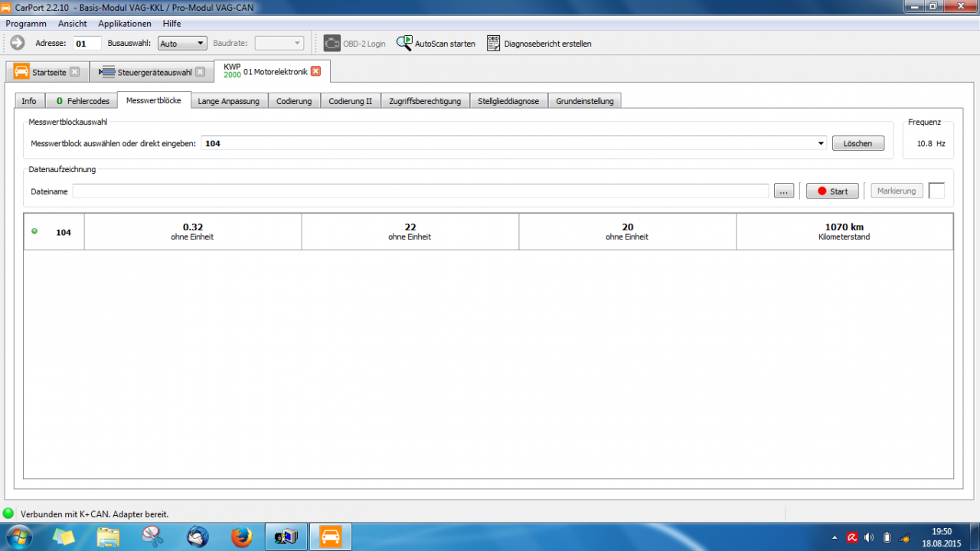Open the Baudrate dropdown
This screenshot has width=980, height=551.
[x=279, y=44]
